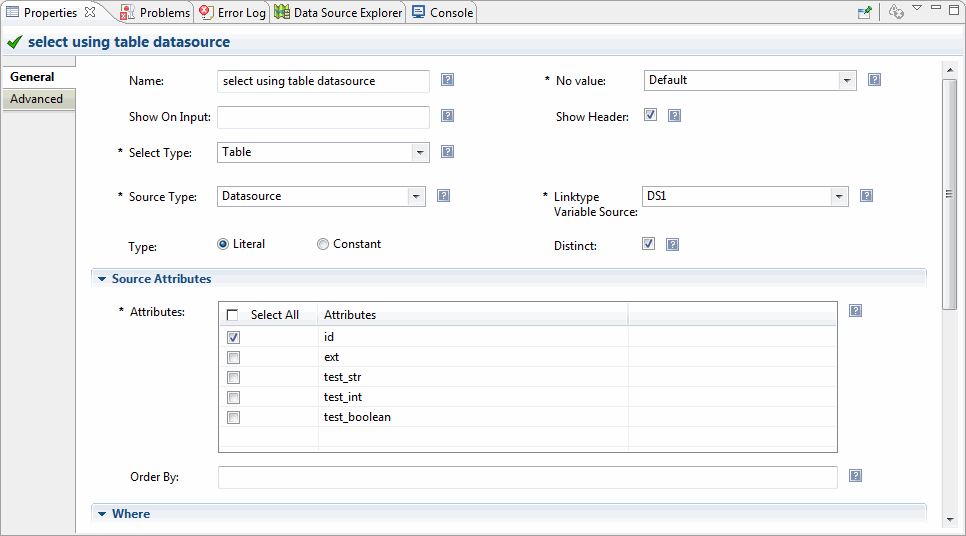Click into the Order By field
This screenshot has width=966, height=536.
tap(528, 477)
